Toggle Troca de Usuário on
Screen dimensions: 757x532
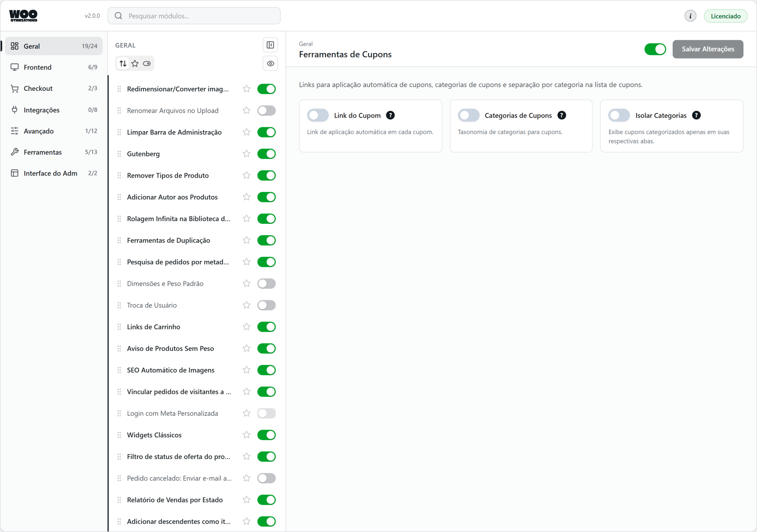click(266, 305)
